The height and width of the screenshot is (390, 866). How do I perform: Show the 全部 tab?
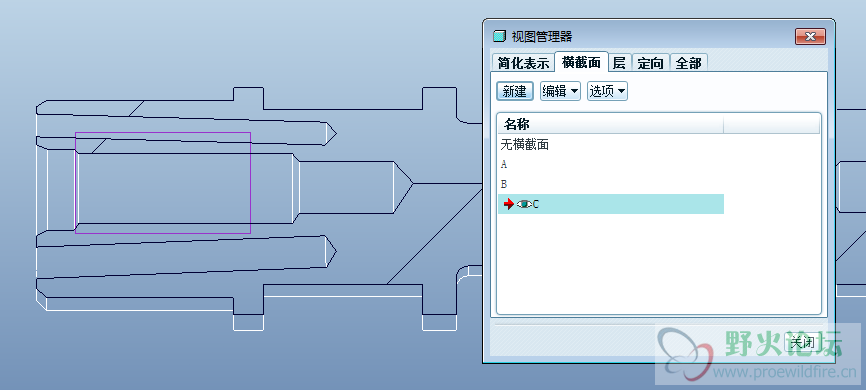pos(688,63)
